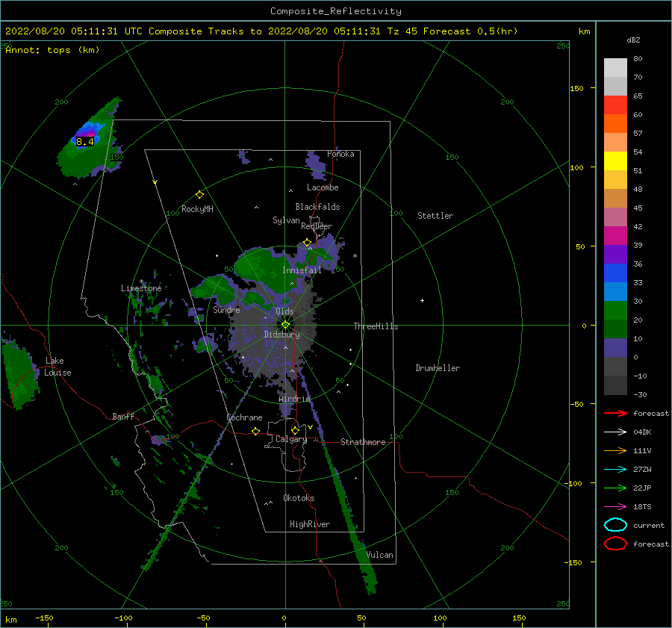Screen dimensions: 672x628
Task: Click the Sundre city label
Action: 226,309
